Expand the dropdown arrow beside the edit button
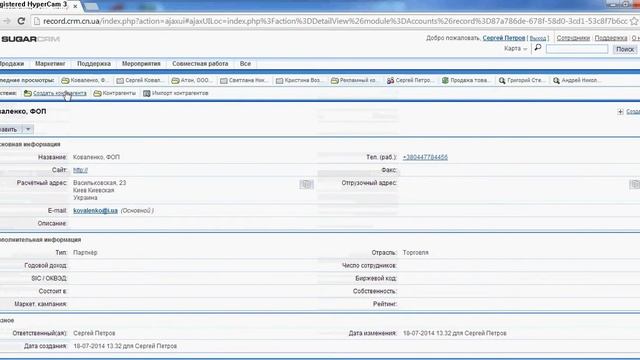 click(28, 129)
